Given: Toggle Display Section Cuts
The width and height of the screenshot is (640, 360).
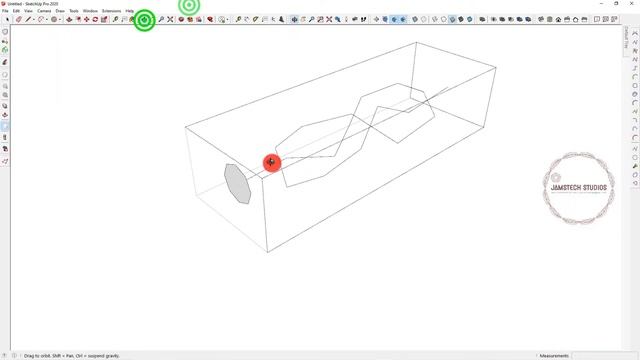Looking at the screenshot, I should coord(394,19).
